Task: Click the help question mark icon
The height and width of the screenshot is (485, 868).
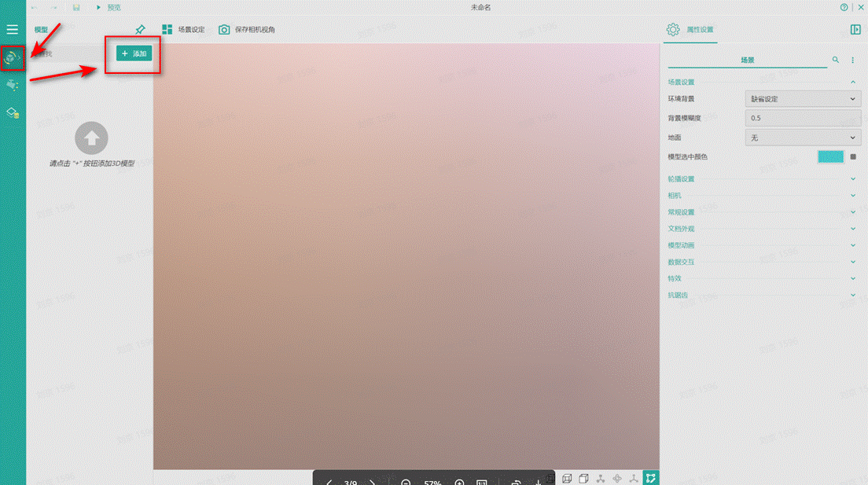Action: pos(844,7)
